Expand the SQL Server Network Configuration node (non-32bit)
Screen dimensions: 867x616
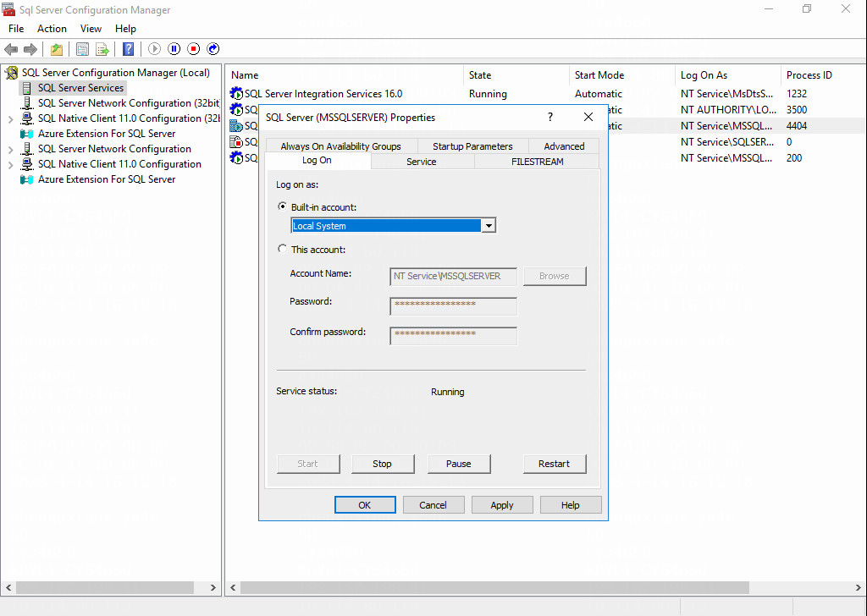coord(10,149)
